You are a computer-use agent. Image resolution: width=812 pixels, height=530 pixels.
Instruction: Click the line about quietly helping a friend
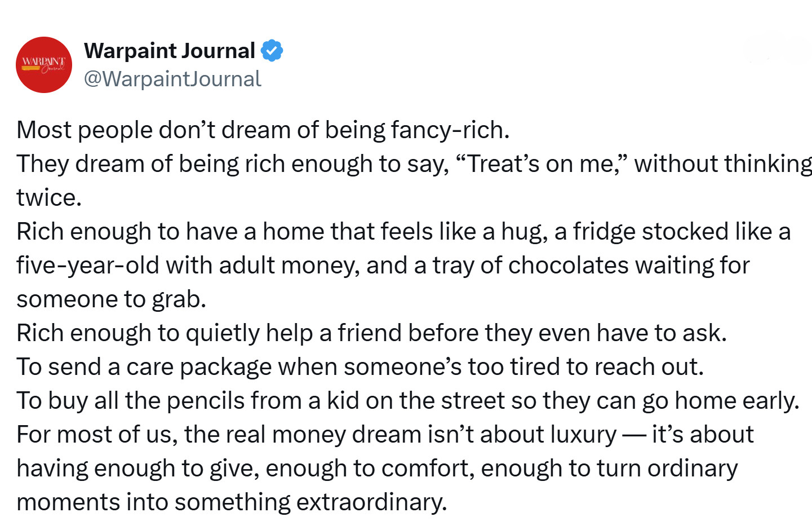[372, 333]
